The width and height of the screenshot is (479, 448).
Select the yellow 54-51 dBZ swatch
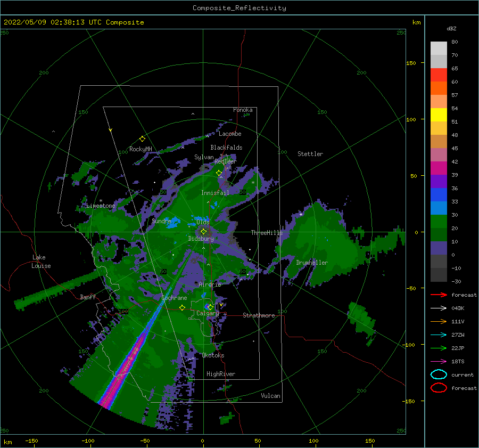point(439,115)
